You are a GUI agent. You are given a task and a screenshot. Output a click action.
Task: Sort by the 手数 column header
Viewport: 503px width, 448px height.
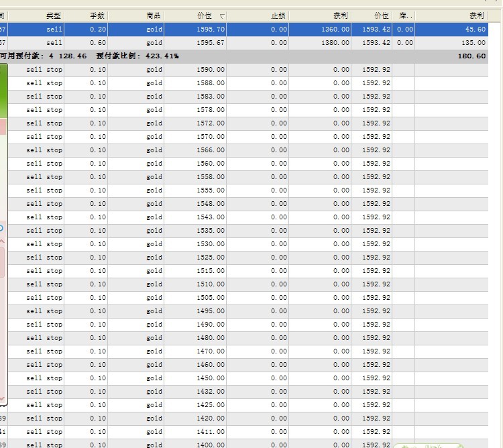point(86,15)
